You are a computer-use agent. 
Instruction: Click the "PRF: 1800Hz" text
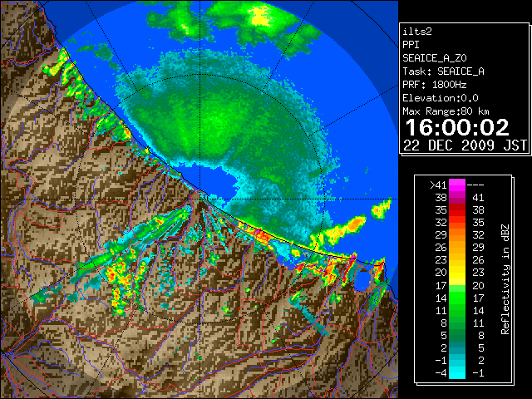[435, 85]
